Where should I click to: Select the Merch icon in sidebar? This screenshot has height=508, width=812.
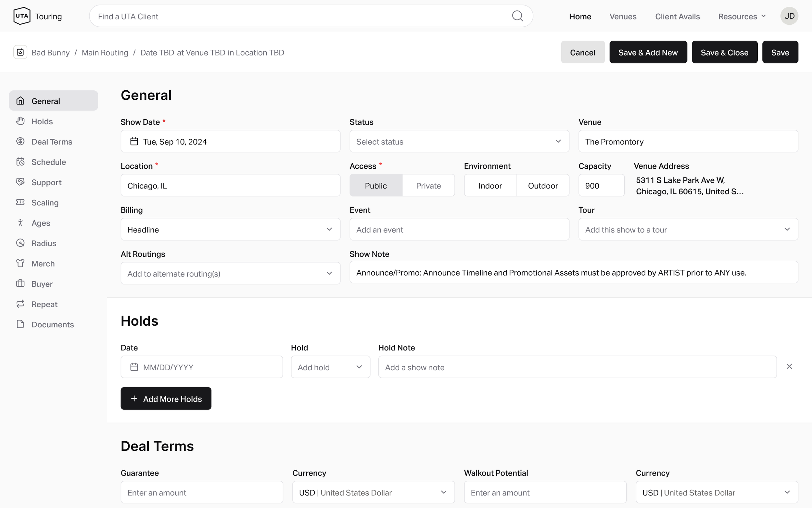pyautogui.click(x=20, y=263)
